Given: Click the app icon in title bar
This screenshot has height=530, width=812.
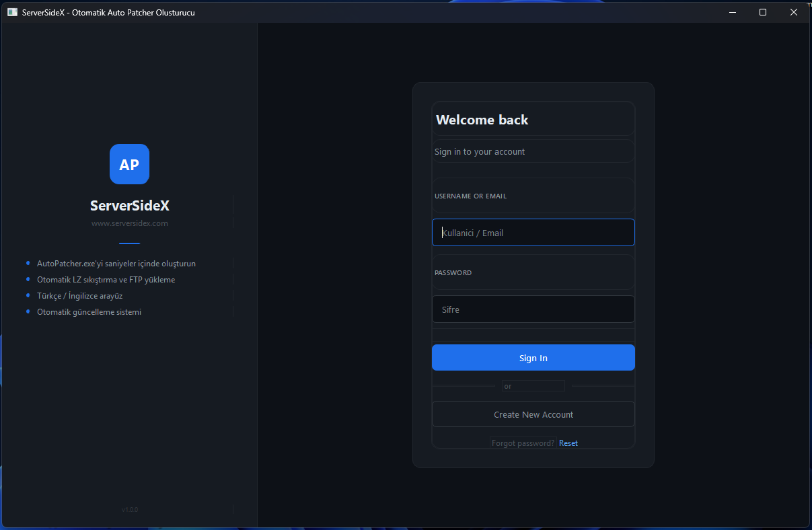Looking at the screenshot, I should coord(12,12).
